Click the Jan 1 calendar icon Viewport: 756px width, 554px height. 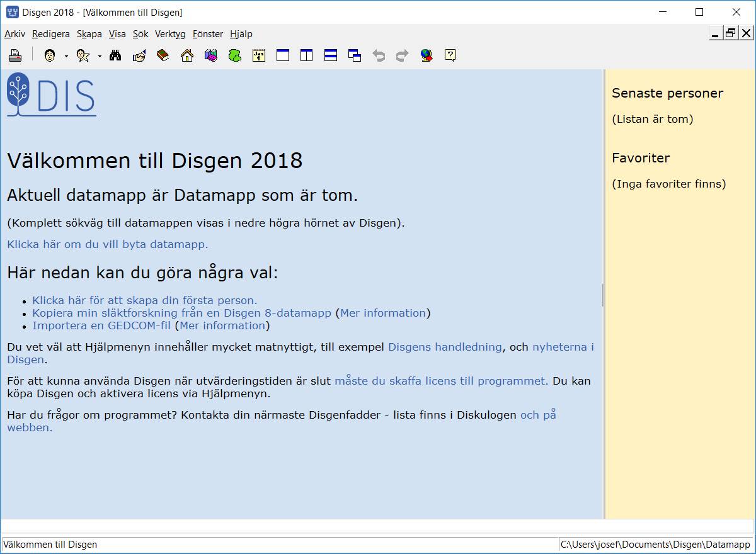click(259, 55)
